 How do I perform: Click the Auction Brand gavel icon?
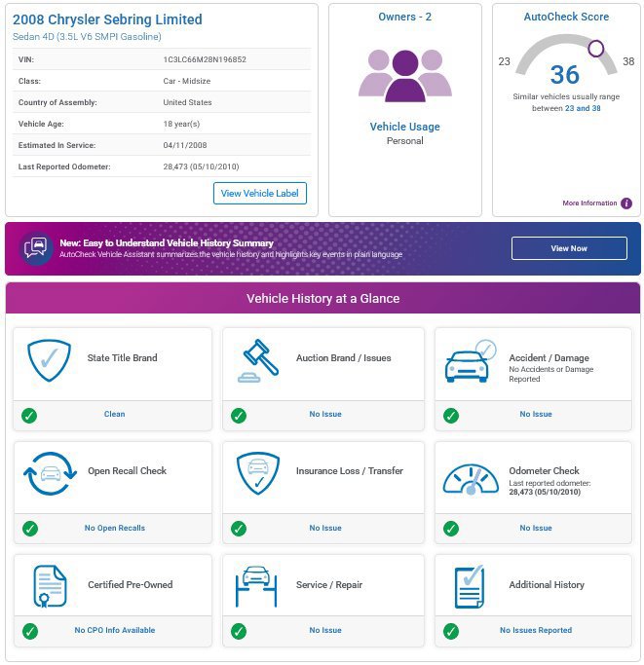click(x=258, y=361)
